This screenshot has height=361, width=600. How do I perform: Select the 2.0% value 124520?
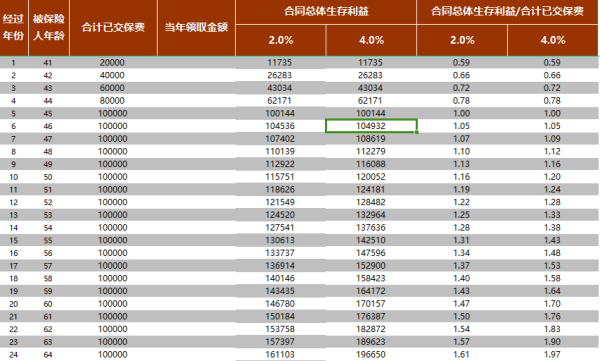click(280, 215)
